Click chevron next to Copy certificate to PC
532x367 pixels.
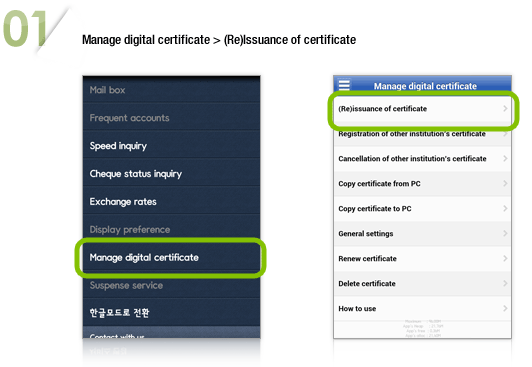click(505, 209)
